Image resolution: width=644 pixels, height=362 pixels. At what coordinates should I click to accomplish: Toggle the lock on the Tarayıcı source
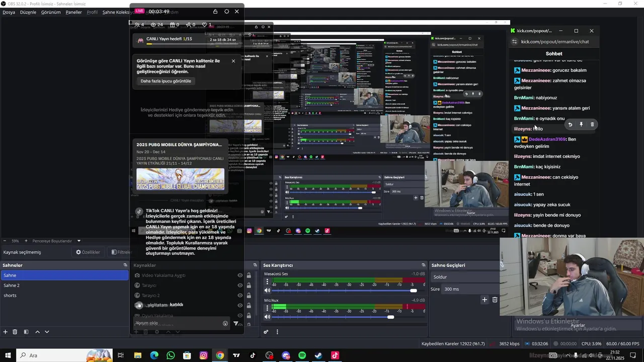249,286
